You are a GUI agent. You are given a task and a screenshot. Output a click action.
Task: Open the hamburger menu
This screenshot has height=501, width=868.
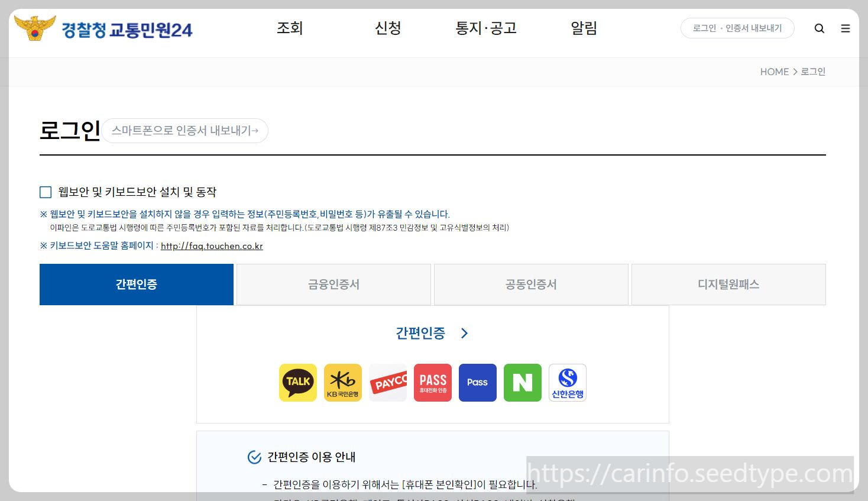coord(846,28)
